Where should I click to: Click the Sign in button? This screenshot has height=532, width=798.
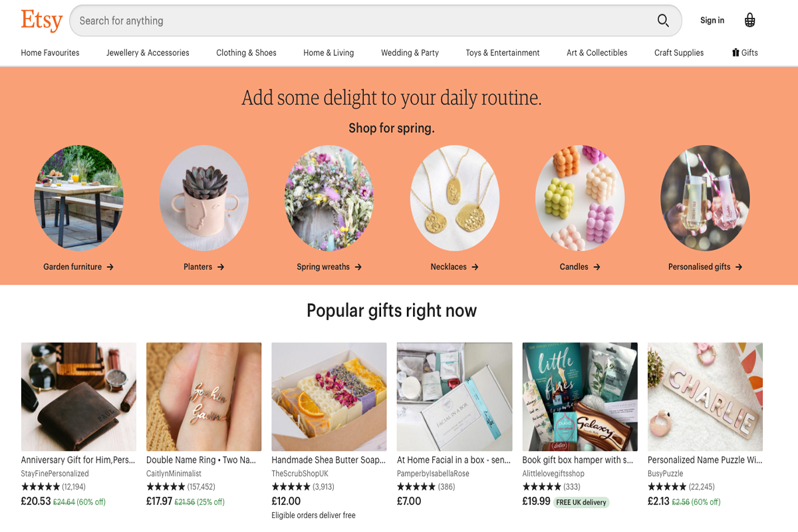pyautogui.click(x=712, y=21)
